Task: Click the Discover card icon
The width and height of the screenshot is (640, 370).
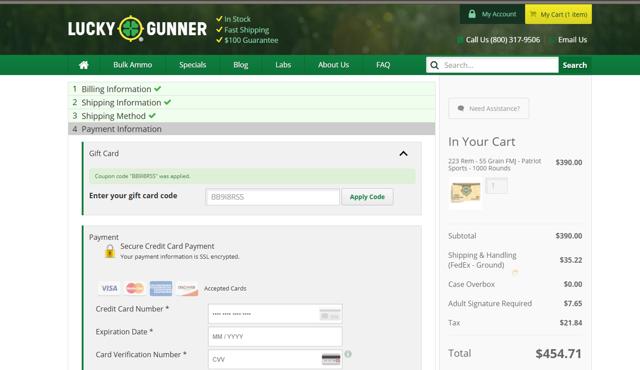Action: point(187,288)
